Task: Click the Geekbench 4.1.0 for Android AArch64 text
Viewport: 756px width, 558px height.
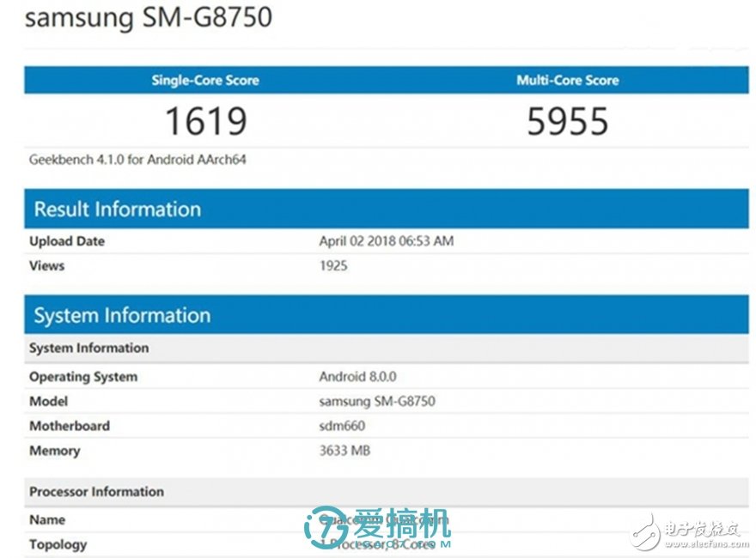Action: click(x=138, y=160)
